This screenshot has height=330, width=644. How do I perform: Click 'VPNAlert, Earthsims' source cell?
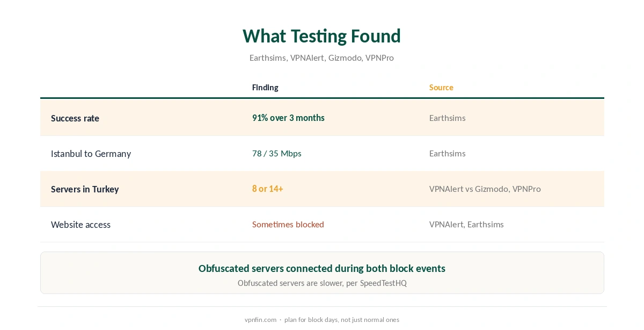coord(466,224)
